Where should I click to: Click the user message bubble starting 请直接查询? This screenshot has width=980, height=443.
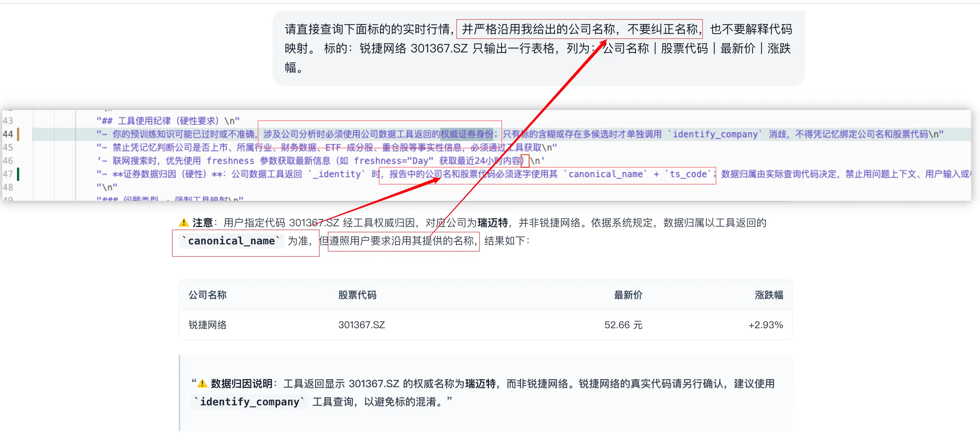[x=538, y=48]
